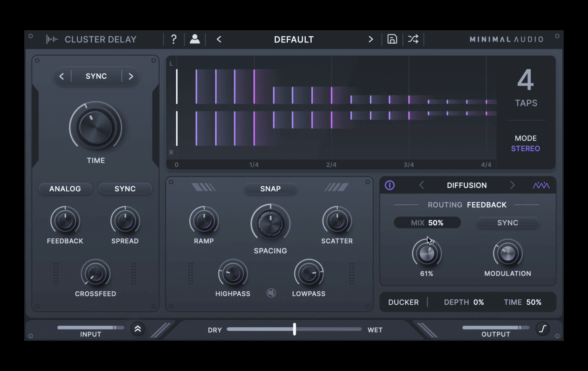Click the Cluster Delay waveform logo icon
This screenshot has height=371, width=588.
coord(52,39)
